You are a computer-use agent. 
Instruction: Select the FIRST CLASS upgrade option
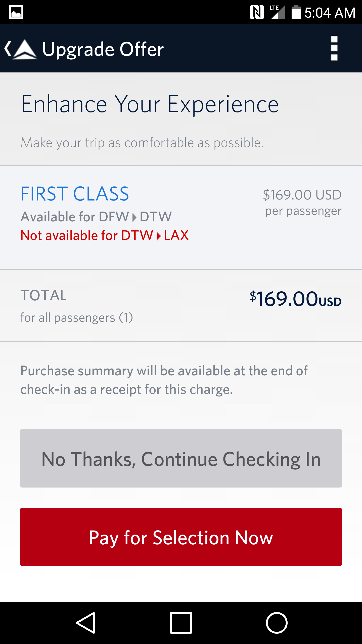tap(75, 194)
